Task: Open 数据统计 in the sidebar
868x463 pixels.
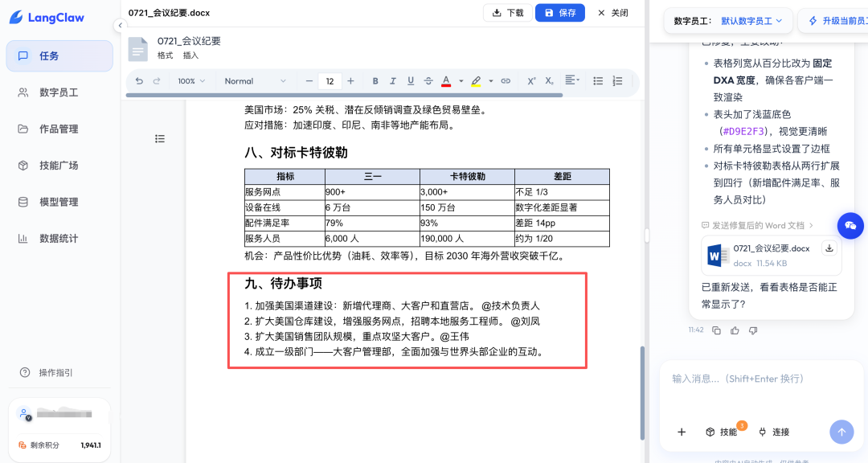Action: pos(59,239)
